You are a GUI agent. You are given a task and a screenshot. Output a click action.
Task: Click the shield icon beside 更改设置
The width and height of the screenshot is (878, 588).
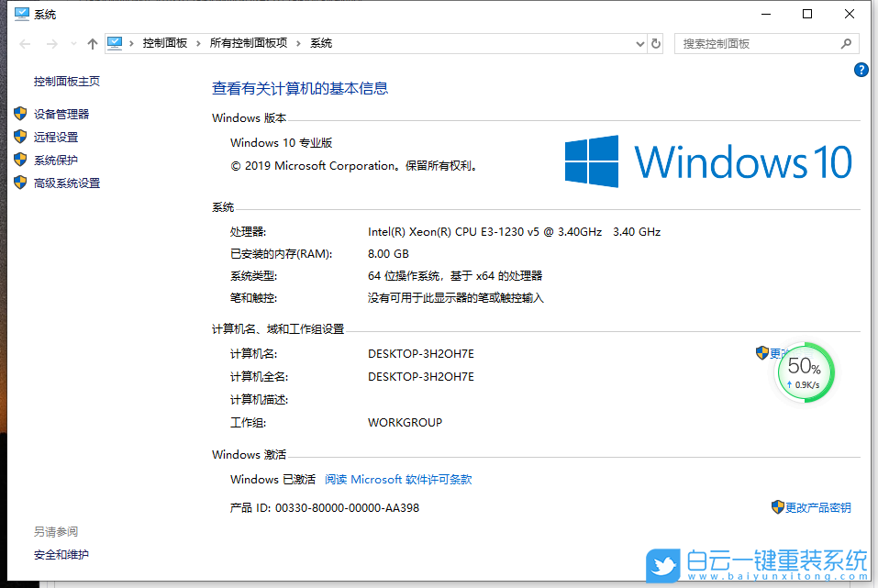click(x=762, y=352)
